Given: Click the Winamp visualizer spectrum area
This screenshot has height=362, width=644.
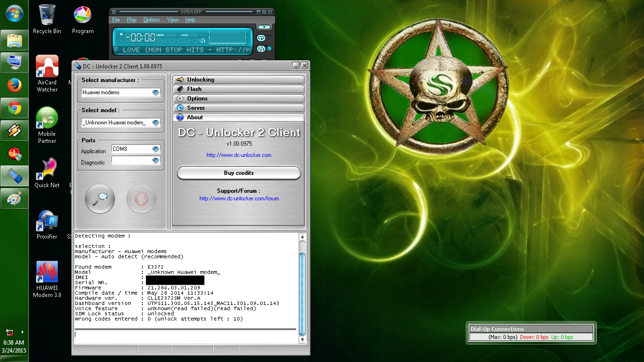Looking at the screenshot, I should [228, 37].
